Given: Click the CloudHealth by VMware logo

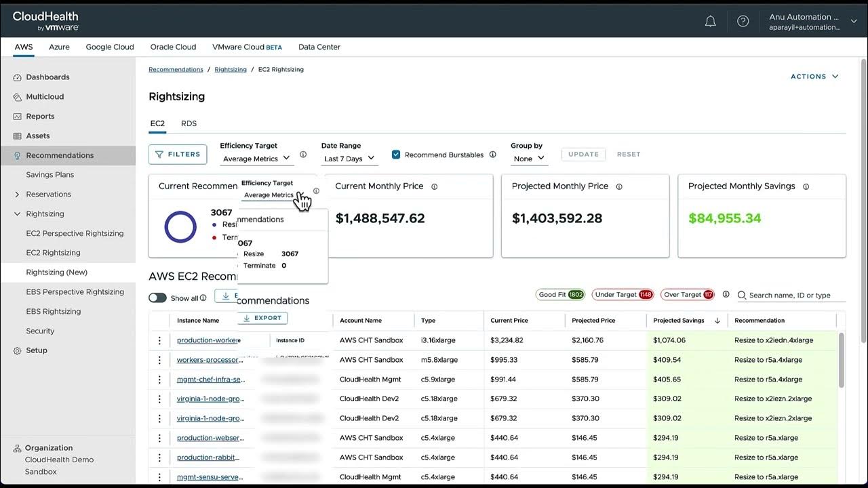Looking at the screenshot, I should click(x=45, y=21).
